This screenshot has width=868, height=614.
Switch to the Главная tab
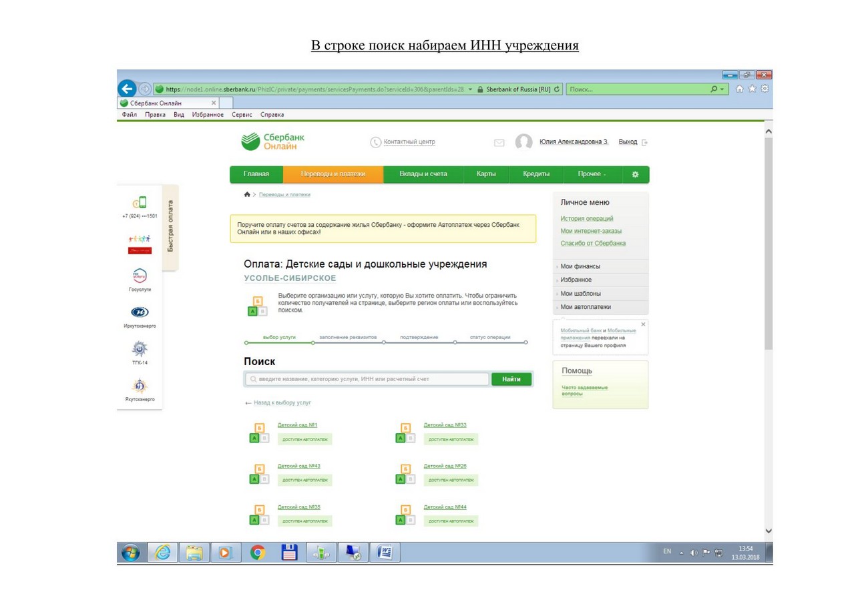point(256,174)
